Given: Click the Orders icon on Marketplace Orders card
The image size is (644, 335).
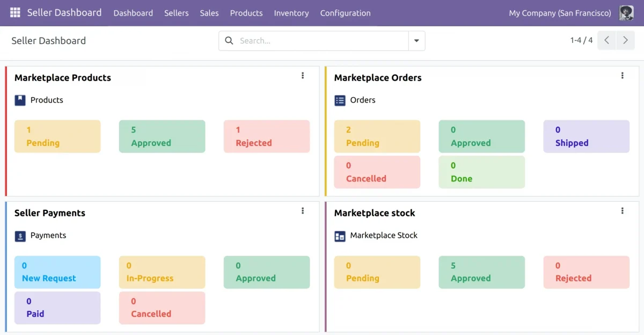Looking at the screenshot, I should [340, 100].
